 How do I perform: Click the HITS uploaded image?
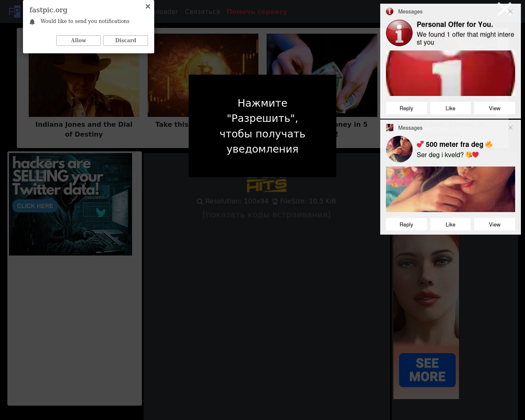267,185
